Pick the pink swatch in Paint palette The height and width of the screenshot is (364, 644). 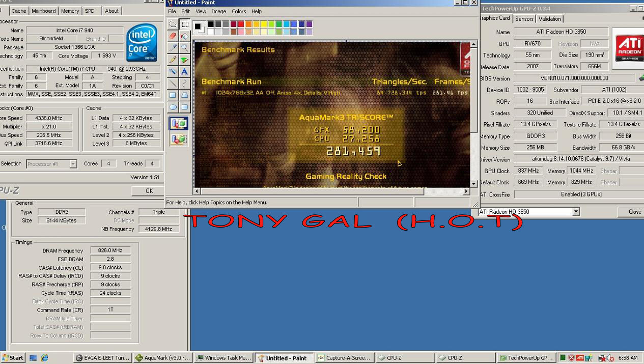tap(241, 32)
